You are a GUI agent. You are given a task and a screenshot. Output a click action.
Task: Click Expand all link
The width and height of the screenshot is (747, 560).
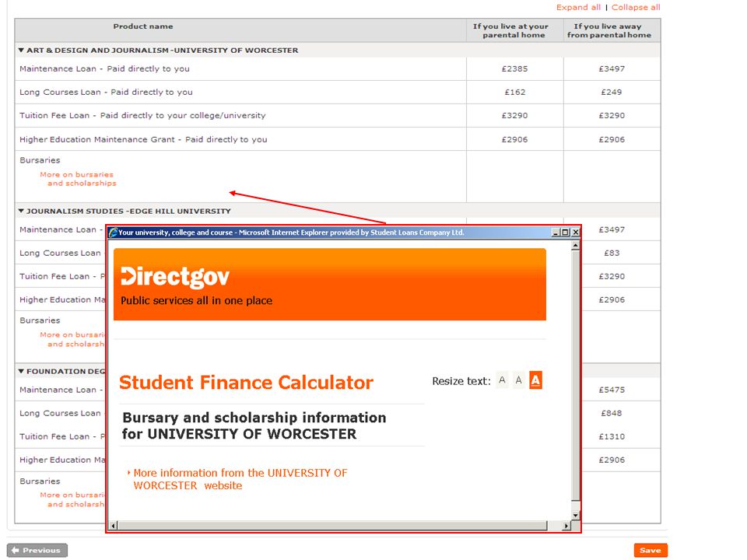click(x=578, y=7)
